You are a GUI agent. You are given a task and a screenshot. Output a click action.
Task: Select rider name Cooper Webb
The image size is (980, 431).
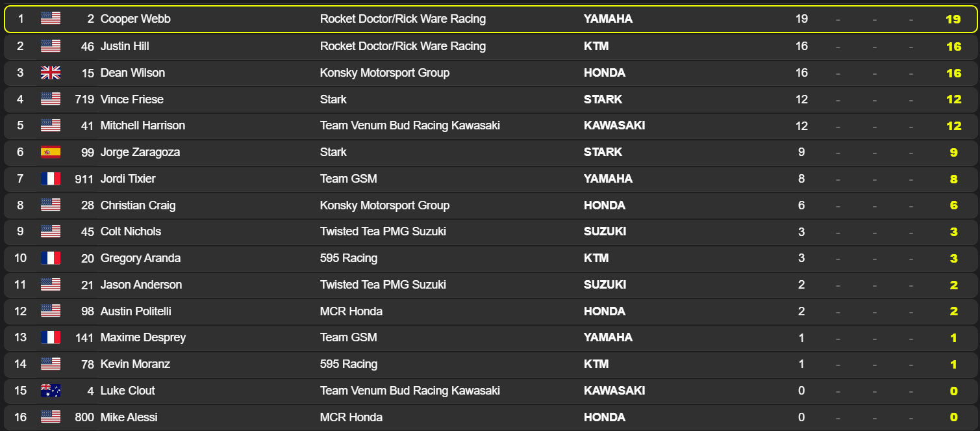136,19
